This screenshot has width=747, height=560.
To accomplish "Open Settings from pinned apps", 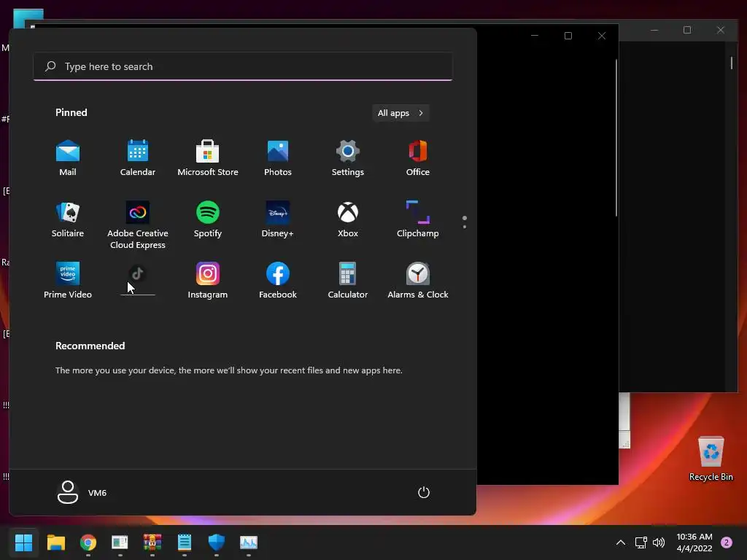I will (x=348, y=158).
